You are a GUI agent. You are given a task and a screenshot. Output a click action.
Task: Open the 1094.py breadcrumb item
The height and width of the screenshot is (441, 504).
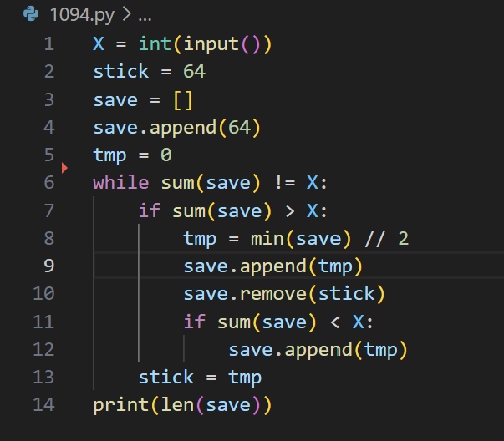[x=82, y=14]
